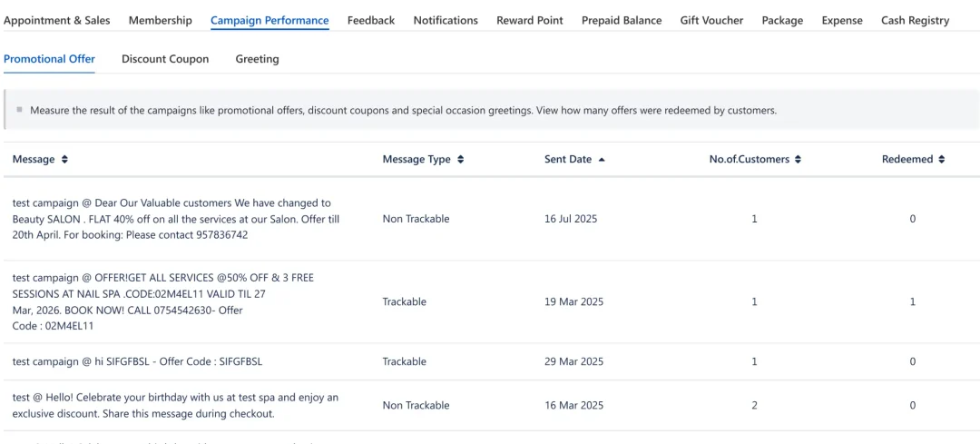980x444 pixels.
Task: Select the 50% OFF nail spa campaign row
Action: [x=163, y=301]
